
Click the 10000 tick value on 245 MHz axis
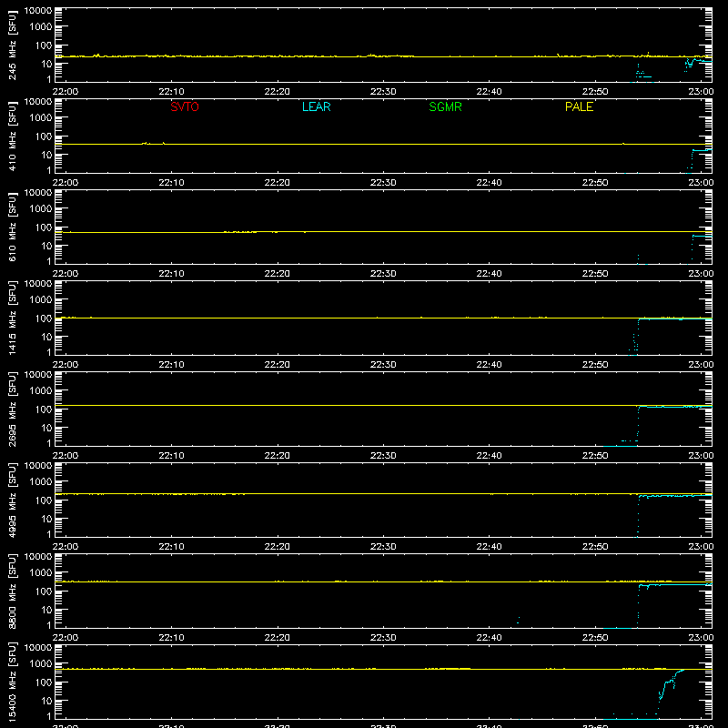tap(38, 11)
